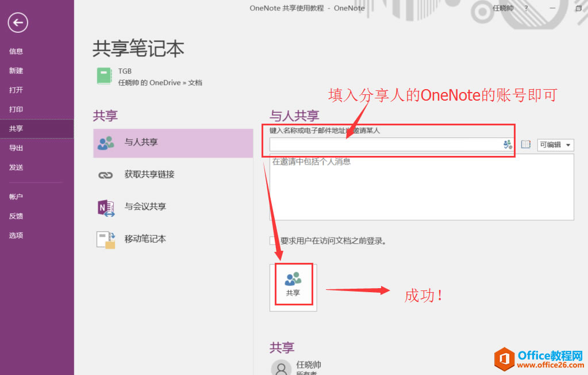Enable 要求用户在访问文档之前登录 checkbox

[x=272, y=241]
